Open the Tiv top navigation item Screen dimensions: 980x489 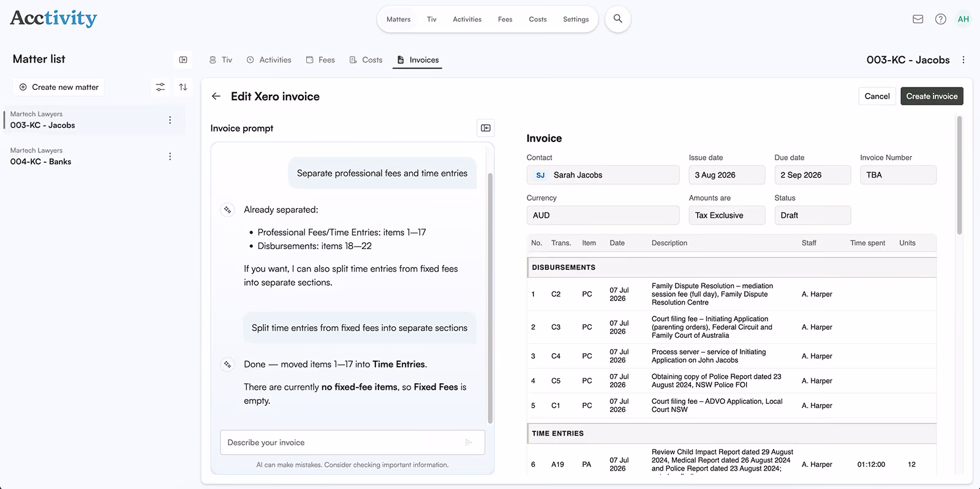point(431,20)
